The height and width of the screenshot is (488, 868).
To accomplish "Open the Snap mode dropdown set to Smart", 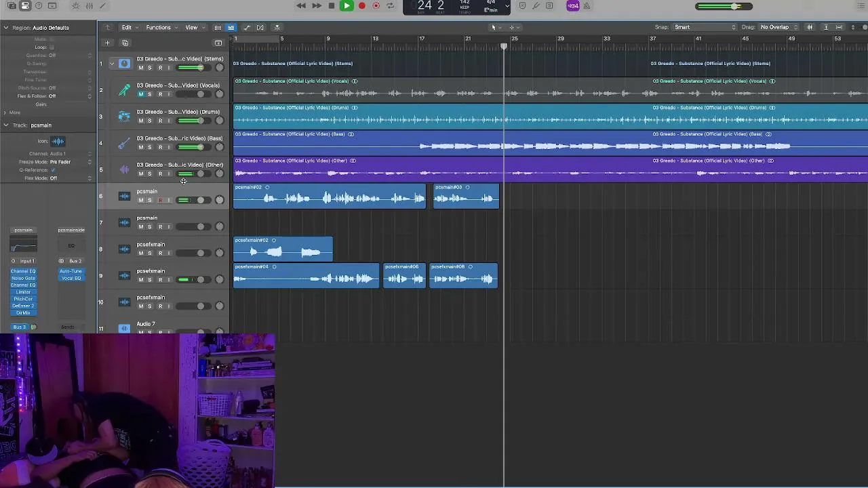I will [x=705, y=28].
